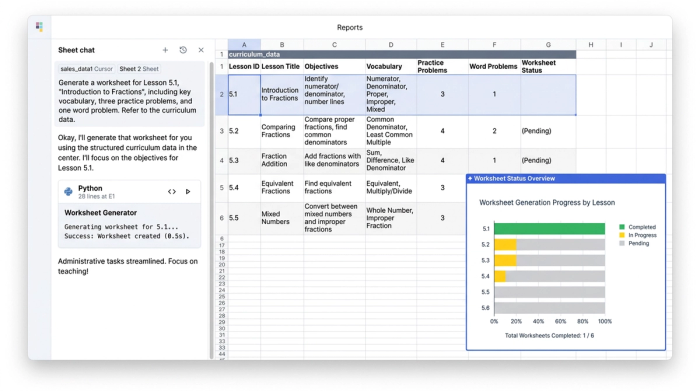Click the yellow In Progress bar for 5.4

click(x=500, y=276)
